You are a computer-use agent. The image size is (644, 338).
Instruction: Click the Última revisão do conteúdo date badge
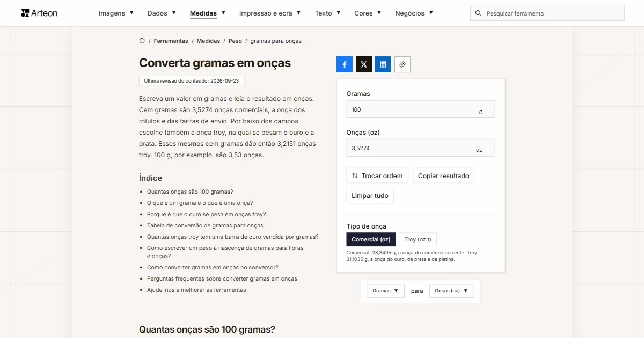tap(192, 81)
